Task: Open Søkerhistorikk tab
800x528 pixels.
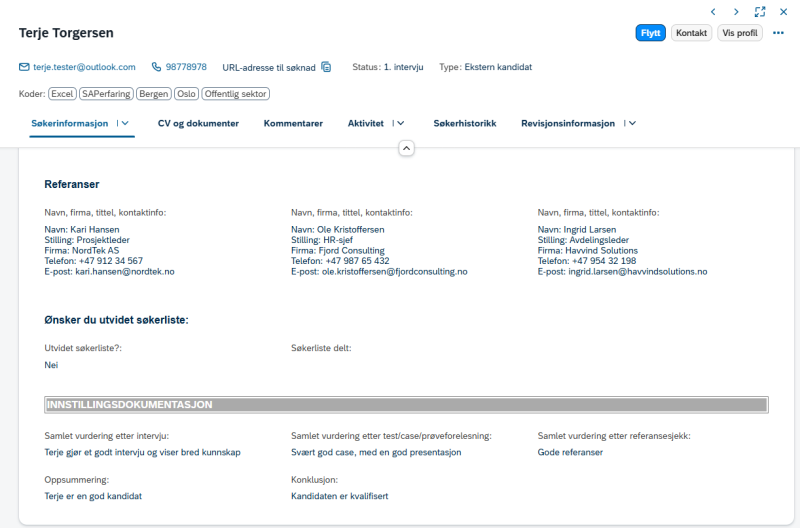Action: pyautogui.click(x=465, y=123)
